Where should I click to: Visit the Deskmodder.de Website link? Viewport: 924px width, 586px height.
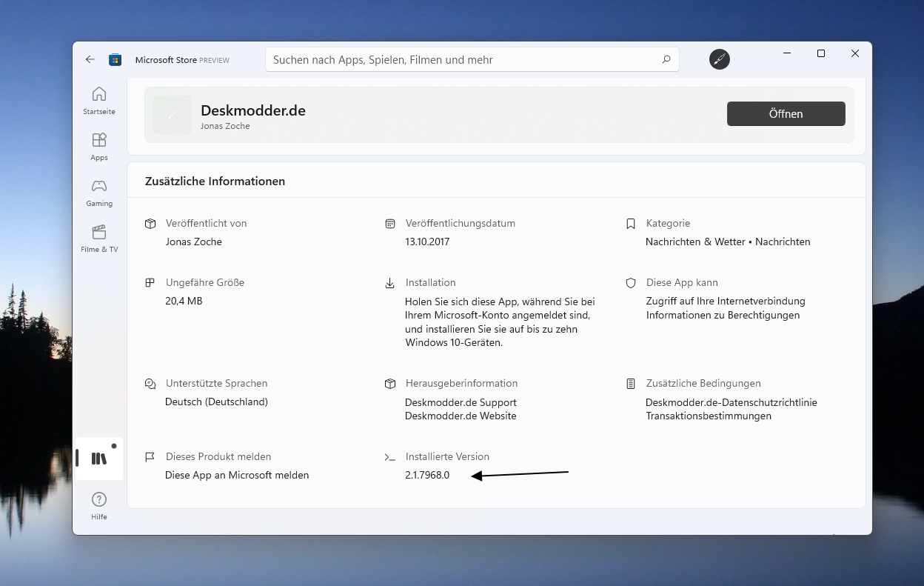pyautogui.click(x=461, y=416)
